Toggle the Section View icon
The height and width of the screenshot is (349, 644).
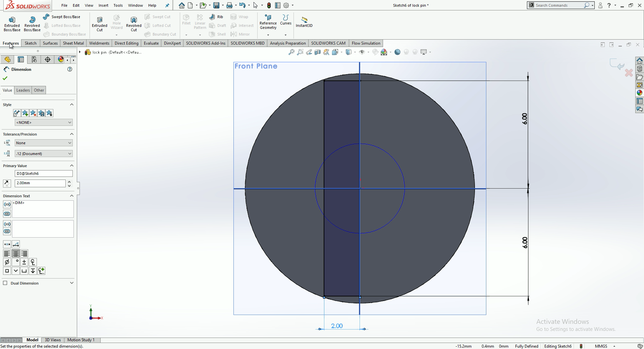(x=317, y=52)
